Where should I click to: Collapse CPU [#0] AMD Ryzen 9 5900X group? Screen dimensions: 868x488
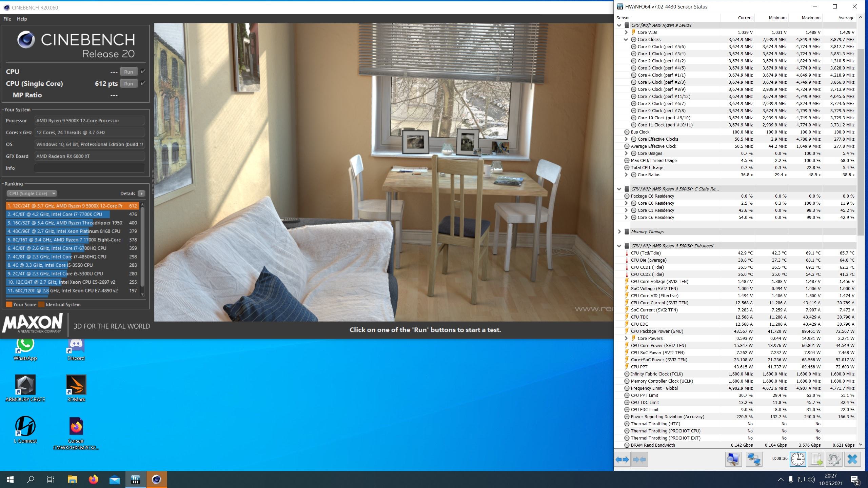pyautogui.click(x=619, y=25)
